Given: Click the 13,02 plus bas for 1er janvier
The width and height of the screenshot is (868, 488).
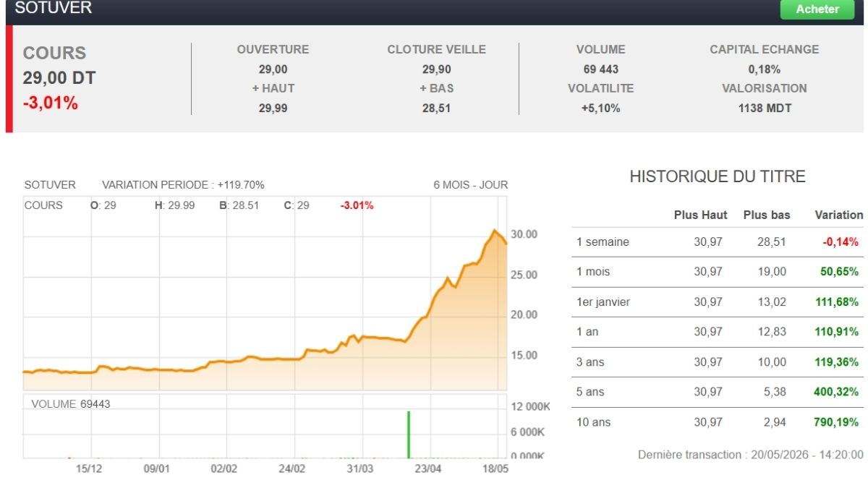Looking at the screenshot, I should [772, 302].
